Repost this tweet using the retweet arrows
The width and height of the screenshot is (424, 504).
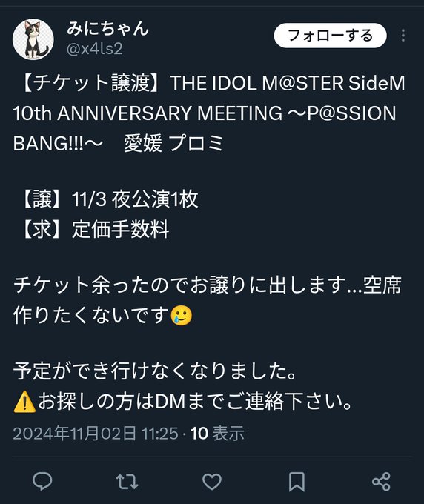[x=127, y=482]
